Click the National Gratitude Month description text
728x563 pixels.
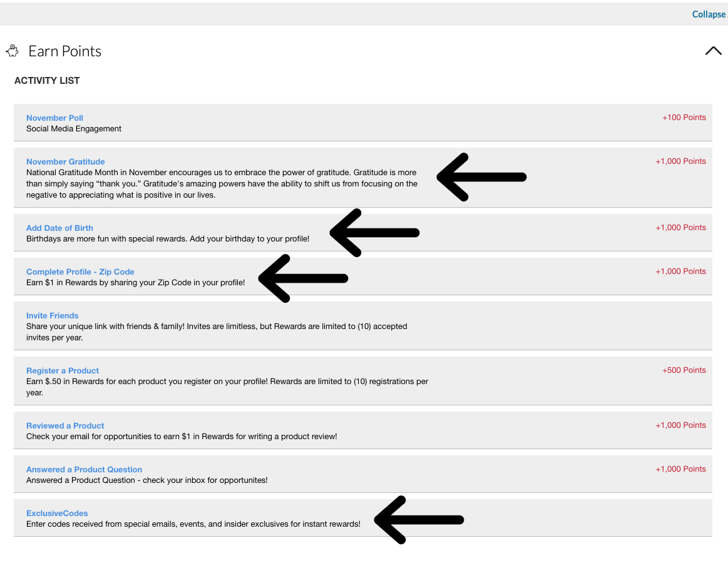[x=222, y=184]
